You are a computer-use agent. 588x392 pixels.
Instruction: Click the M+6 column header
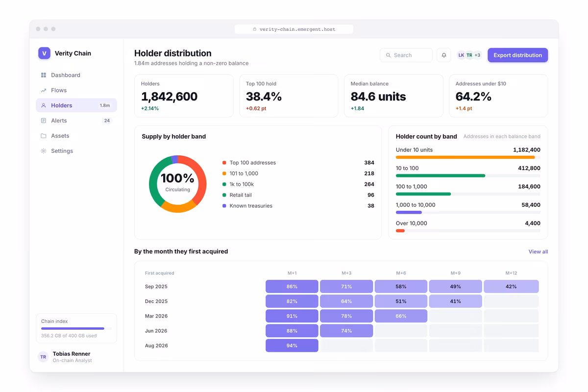click(401, 273)
